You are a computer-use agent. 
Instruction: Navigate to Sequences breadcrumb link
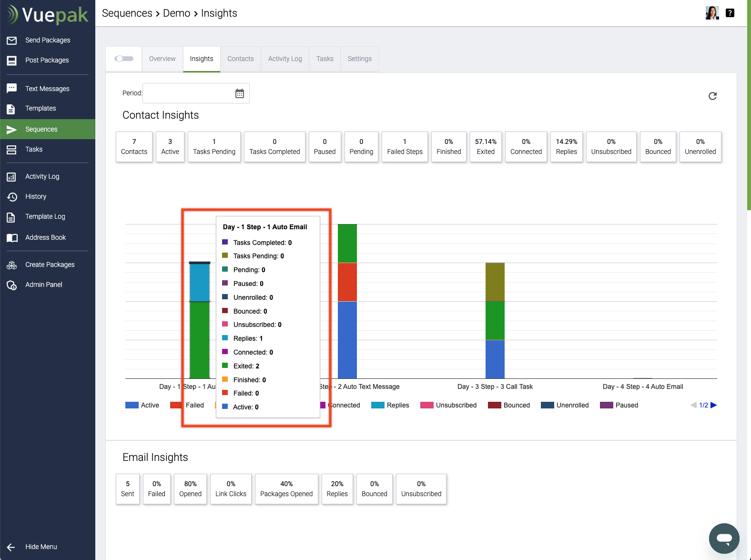[127, 13]
